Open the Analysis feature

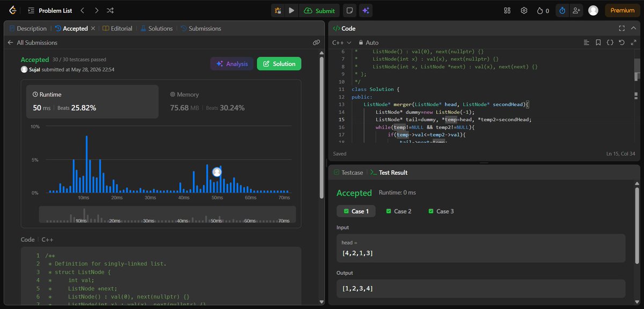tap(232, 63)
